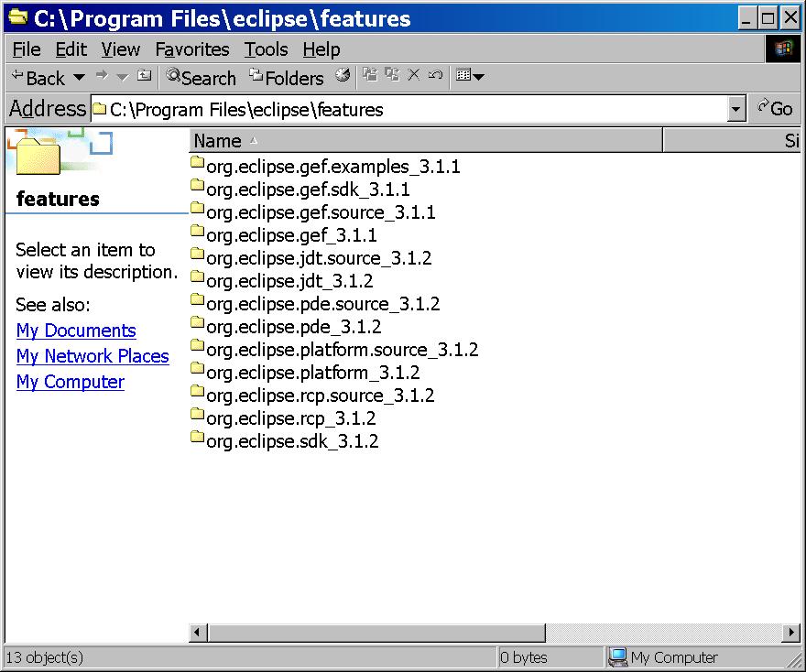Screen dimensions: 806x672
Task: Click the horizontal scrollbar right arrow
Action: (791, 633)
